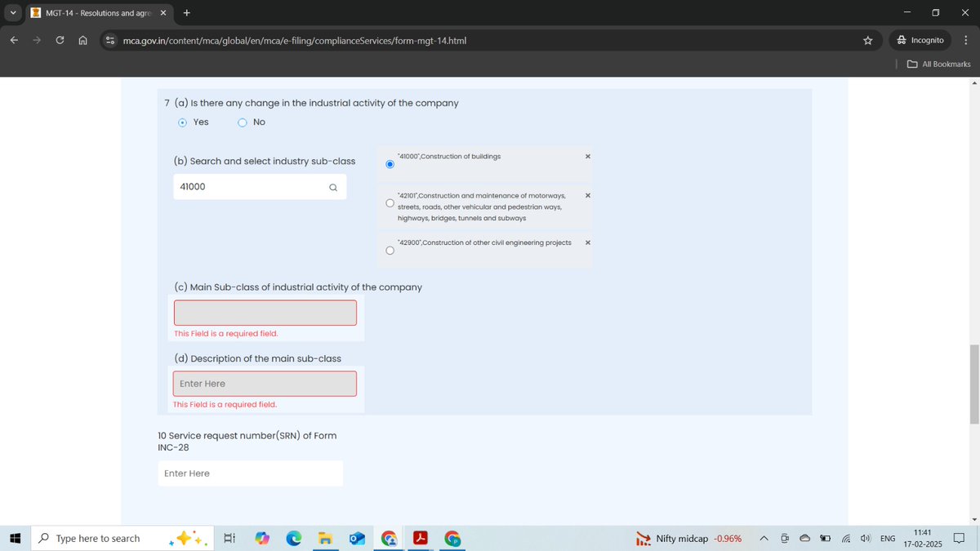Click the search magnifier in sub-class field
980x551 pixels.
coord(332,187)
